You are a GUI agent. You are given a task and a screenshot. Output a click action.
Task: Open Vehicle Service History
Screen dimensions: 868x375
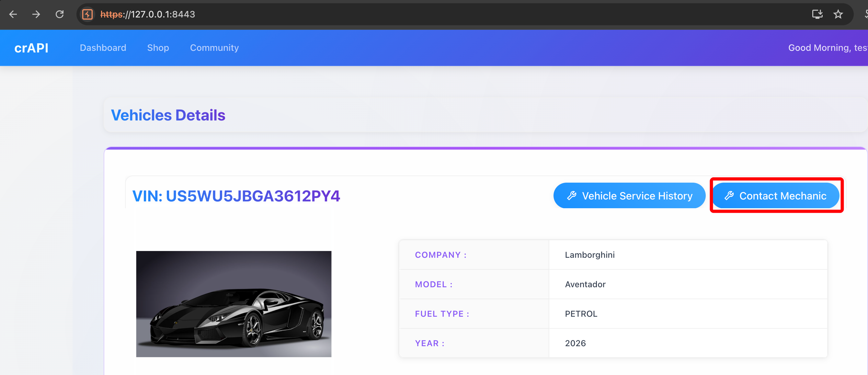click(x=629, y=195)
